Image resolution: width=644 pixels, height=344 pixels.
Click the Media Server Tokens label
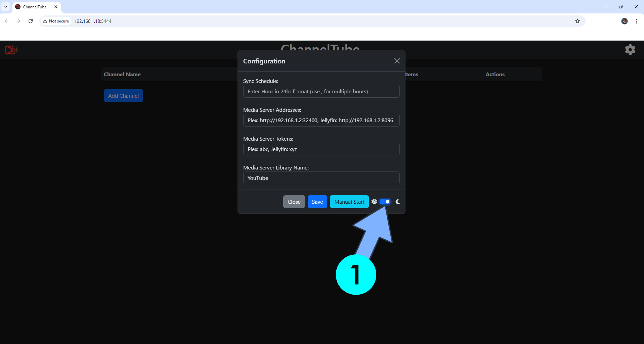tap(268, 139)
